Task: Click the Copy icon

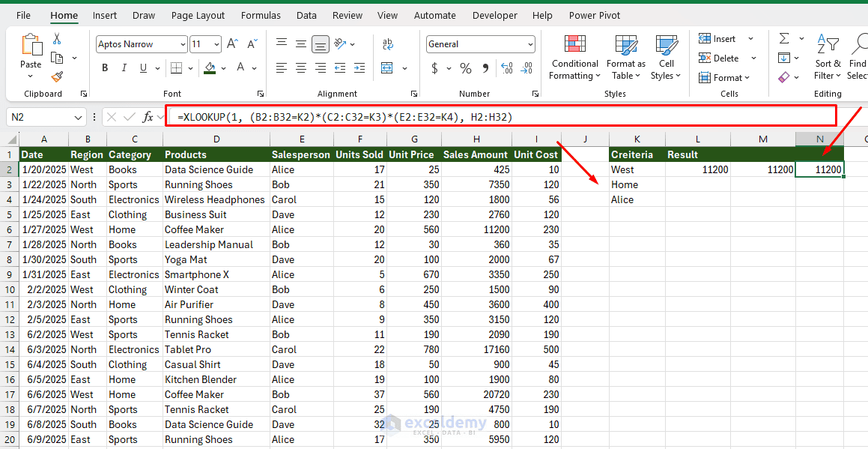Action: coord(56,58)
